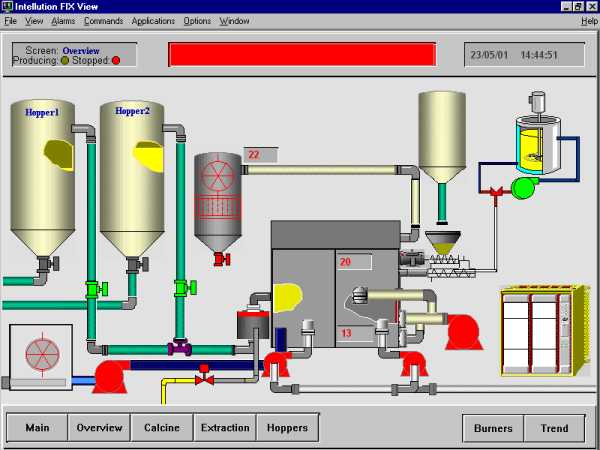Click the red valve on yellow pipe
The width and height of the screenshot is (600, 450).
[x=204, y=378]
